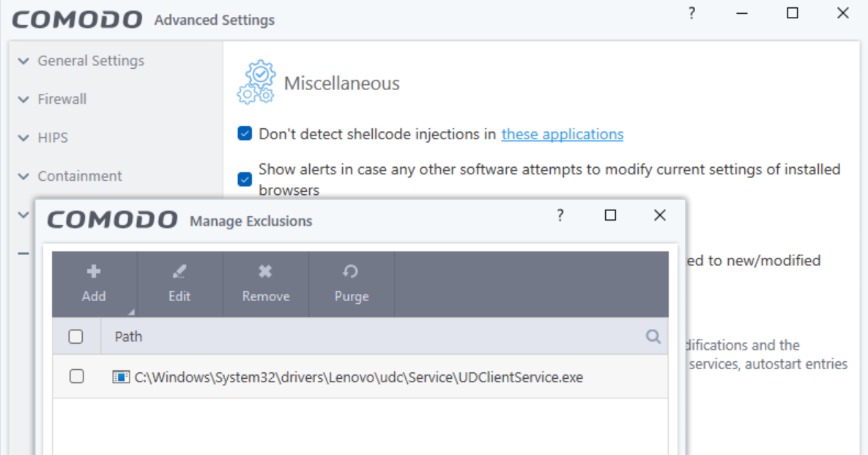Click the search magnifier in Path header
Image resolution: width=868 pixels, height=455 pixels.
653,337
